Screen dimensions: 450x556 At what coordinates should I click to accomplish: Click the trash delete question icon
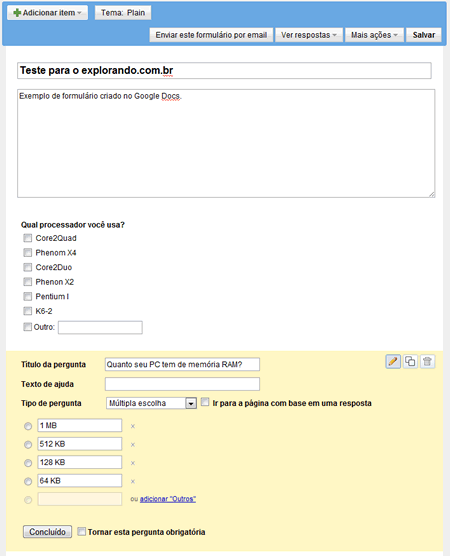427,361
